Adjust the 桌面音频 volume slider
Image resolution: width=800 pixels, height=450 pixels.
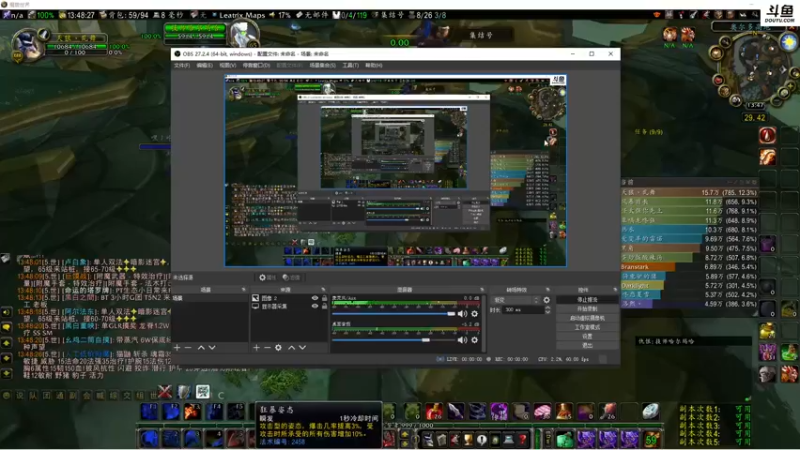pos(393,340)
